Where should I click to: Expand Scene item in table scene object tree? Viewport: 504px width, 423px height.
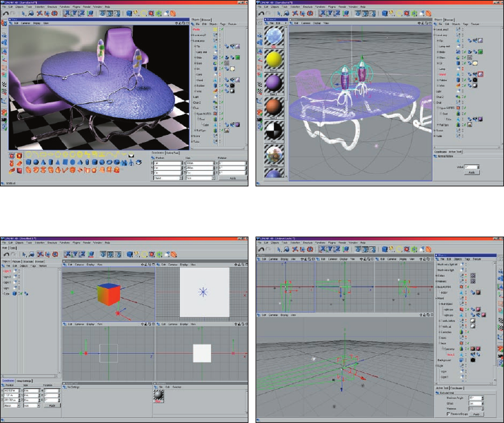pos(193,136)
